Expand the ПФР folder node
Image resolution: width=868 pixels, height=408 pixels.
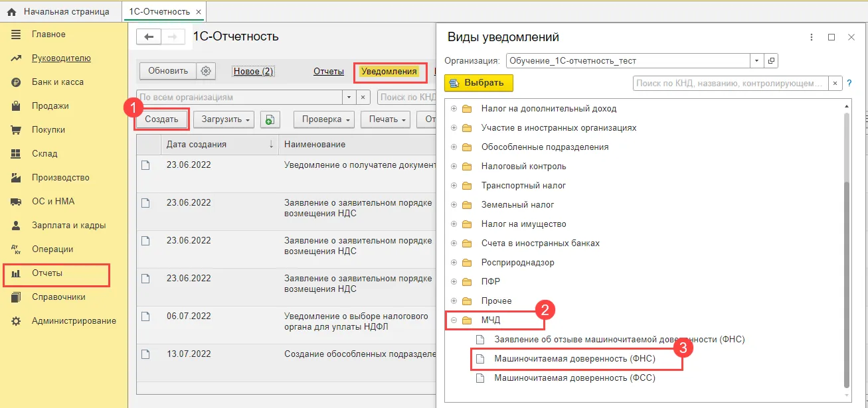point(454,282)
